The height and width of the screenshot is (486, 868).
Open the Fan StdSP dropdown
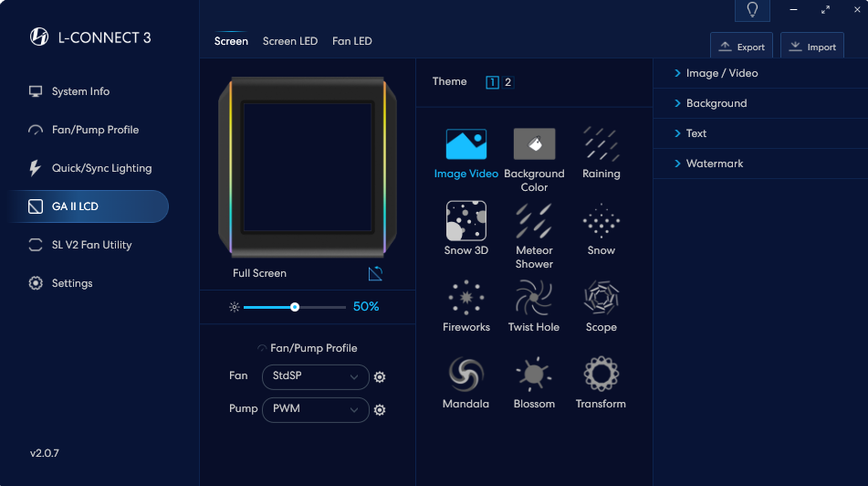point(316,376)
